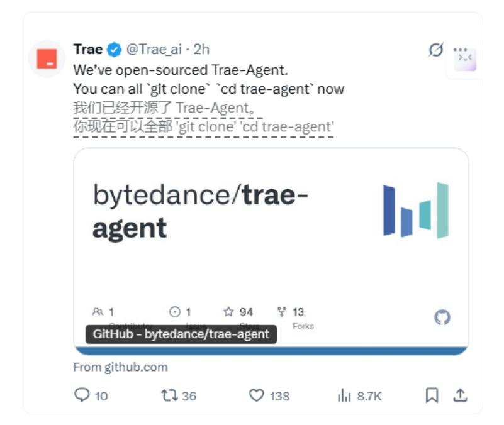
Task: Open the three-dot more options menu
Action: click(460, 50)
